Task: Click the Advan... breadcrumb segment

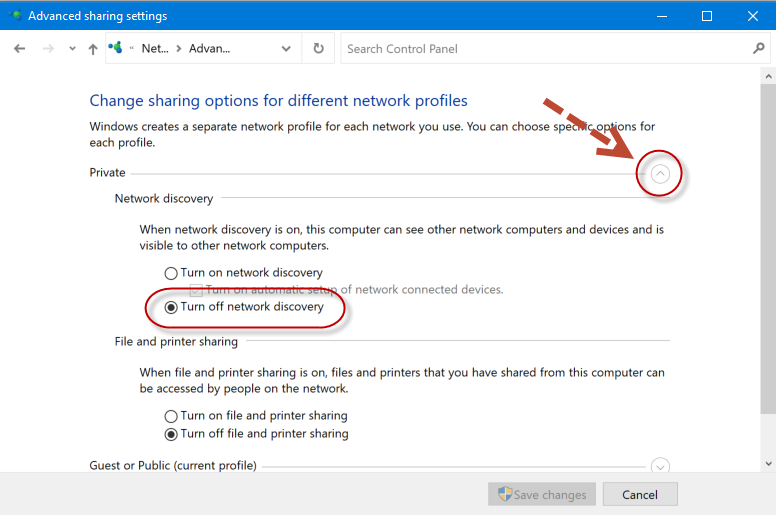Action: tap(208, 48)
